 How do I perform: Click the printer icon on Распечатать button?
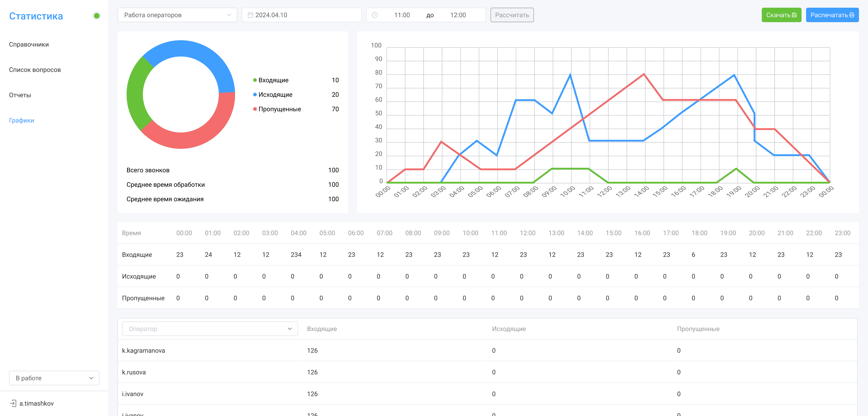(851, 15)
